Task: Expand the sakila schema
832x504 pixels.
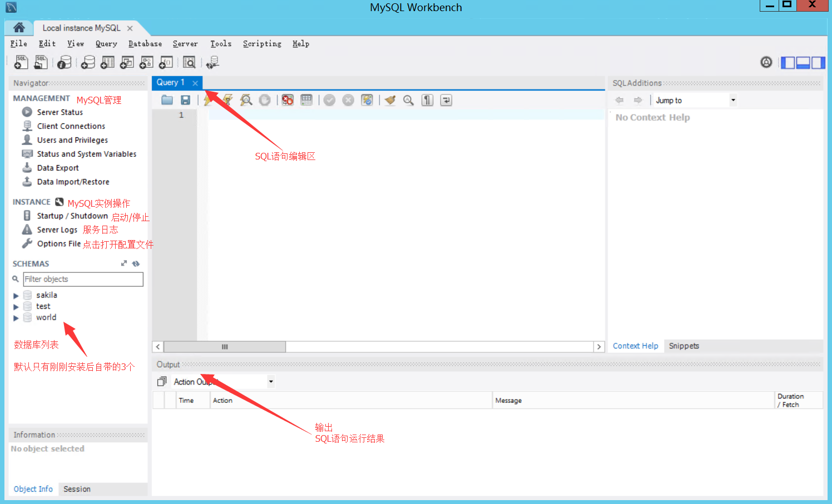Action: click(16, 296)
